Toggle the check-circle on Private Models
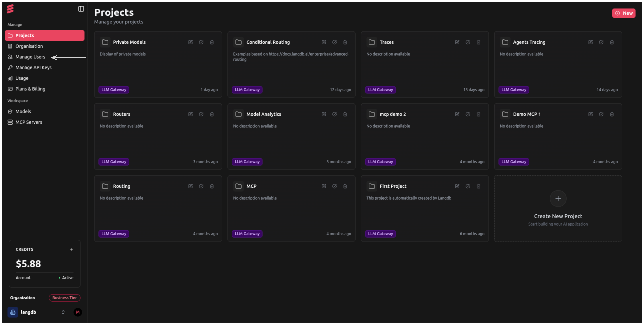Viewport: 644px width, 325px height. pos(201,42)
